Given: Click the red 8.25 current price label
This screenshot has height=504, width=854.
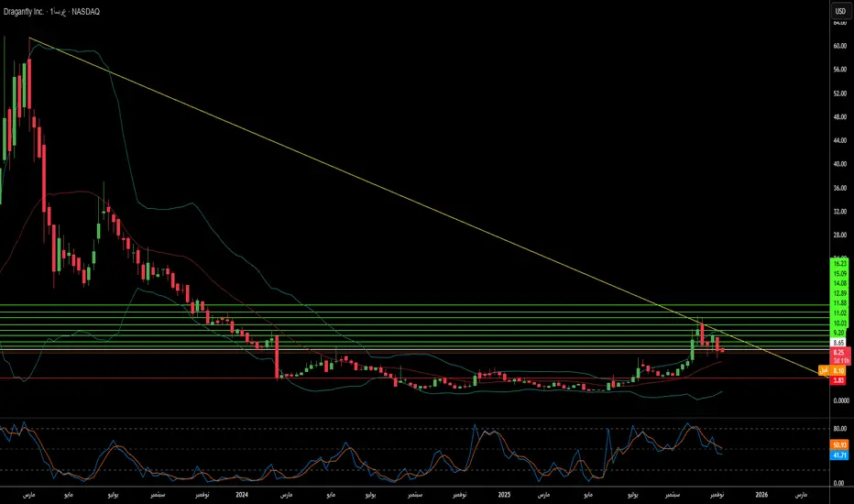Looking at the screenshot, I should (x=838, y=352).
